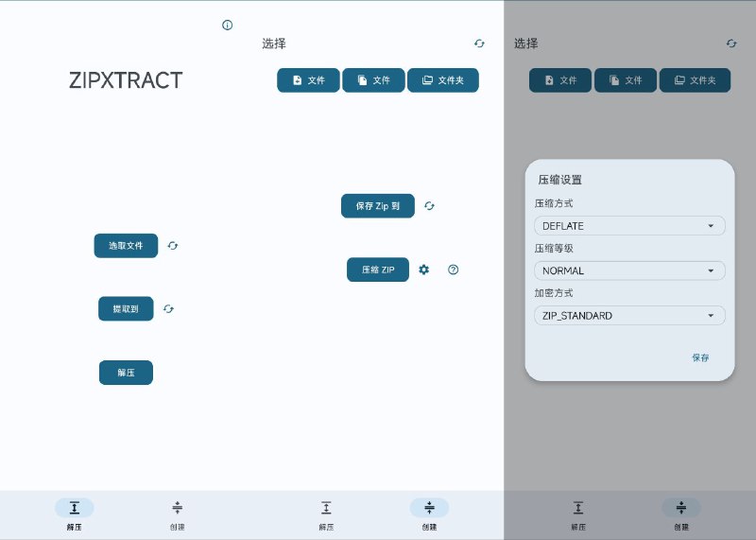756x540 pixels.
Task: Click reset icon beside 提取到 button
Action: (x=168, y=309)
